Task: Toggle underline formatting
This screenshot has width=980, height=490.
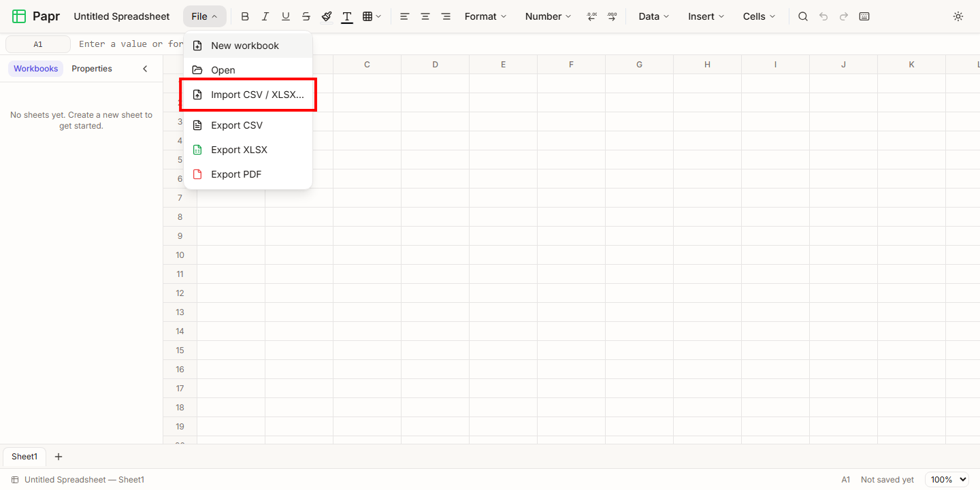Action: click(x=286, y=16)
